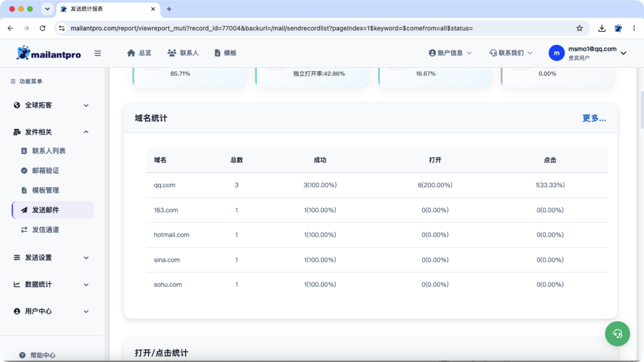Click the hotmail.com domain cell
Screen dimensions: 644x362
coord(171,235)
